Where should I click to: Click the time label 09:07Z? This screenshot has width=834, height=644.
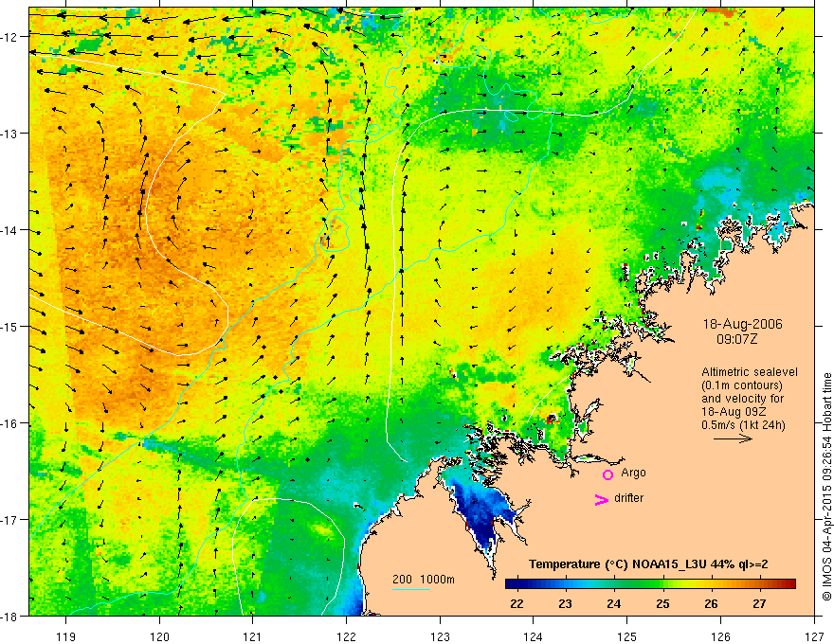click(736, 338)
